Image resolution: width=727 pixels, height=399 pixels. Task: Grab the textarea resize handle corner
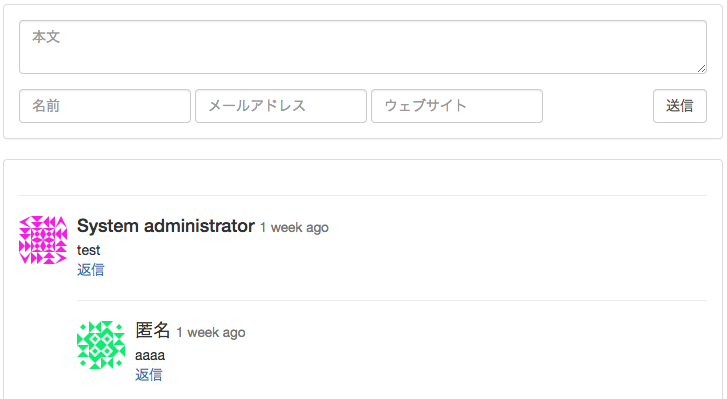[701, 69]
